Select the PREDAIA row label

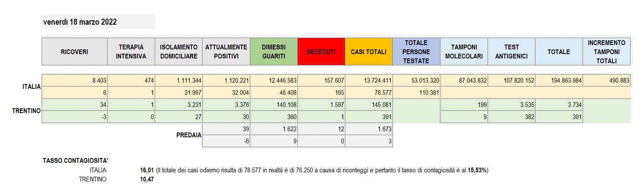(189, 135)
